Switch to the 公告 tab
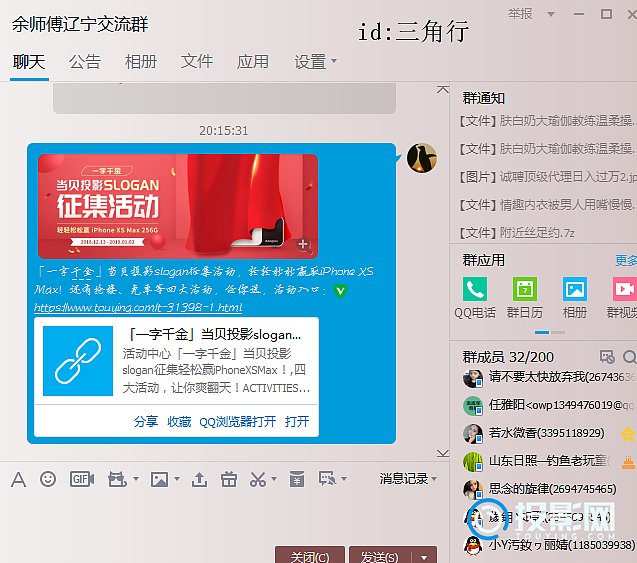Screen dimensions: 637x563 (x=85, y=62)
